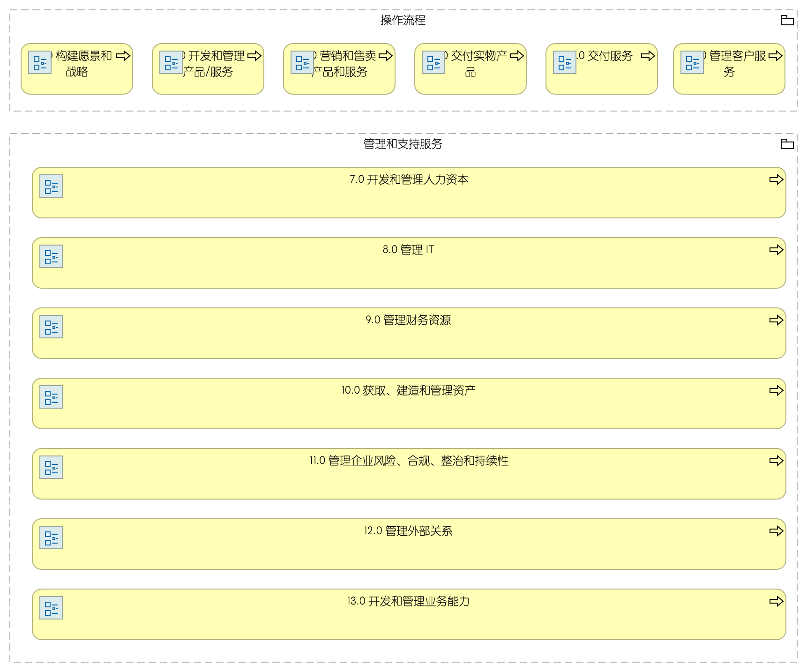Viewport: 807px width, 672px height.
Task: Select the 构建愿景和战略 label text
Action: click(x=82, y=64)
